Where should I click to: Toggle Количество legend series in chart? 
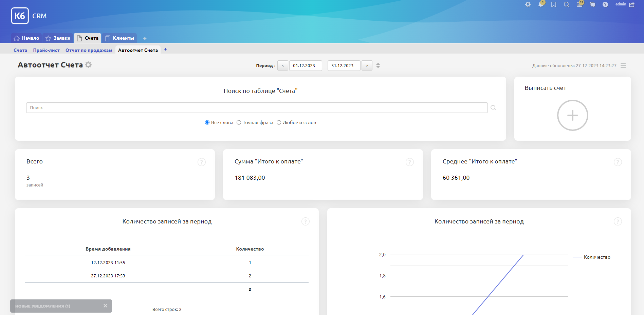click(x=592, y=257)
